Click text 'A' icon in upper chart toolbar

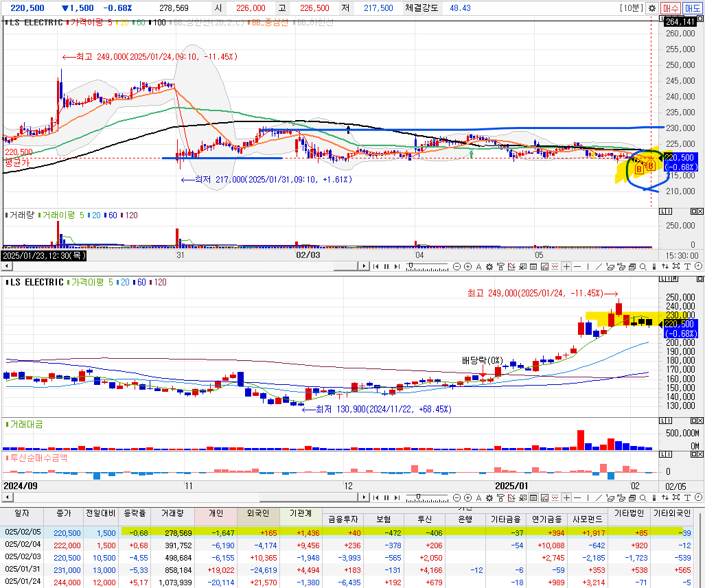click(478, 267)
